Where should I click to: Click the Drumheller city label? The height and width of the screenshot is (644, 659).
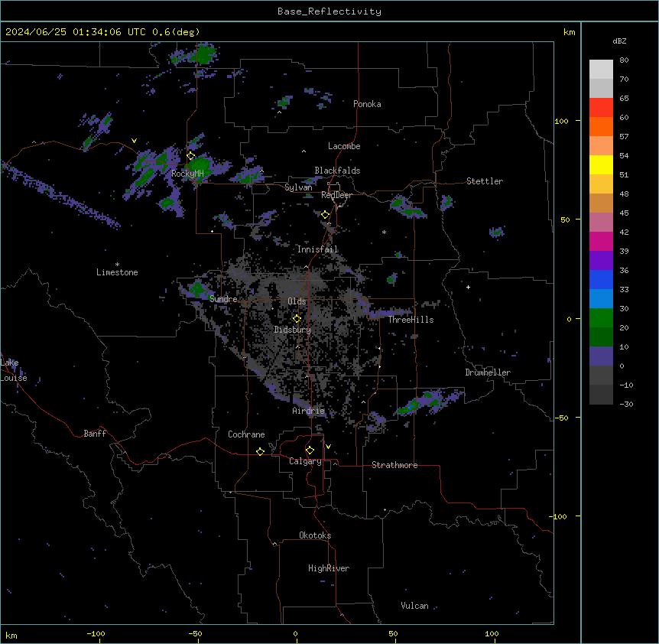[488, 372]
